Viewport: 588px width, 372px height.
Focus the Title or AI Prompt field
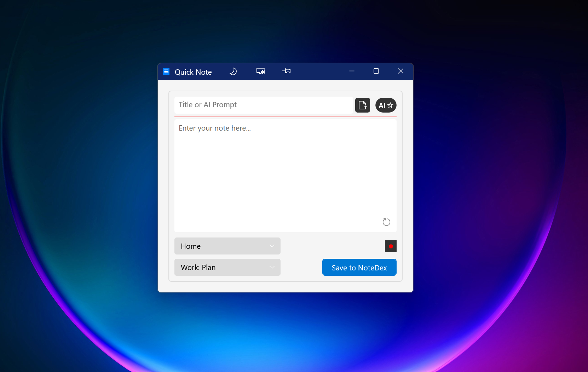[x=264, y=105]
